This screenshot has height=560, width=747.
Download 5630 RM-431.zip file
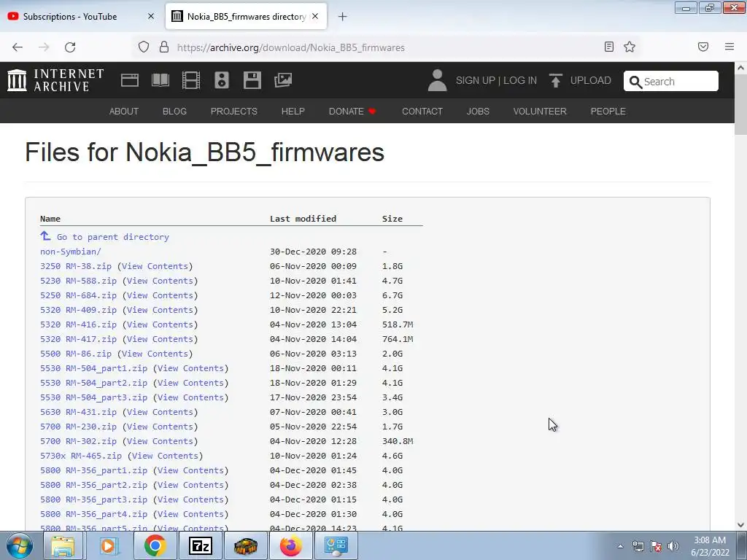[x=78, y=412]
